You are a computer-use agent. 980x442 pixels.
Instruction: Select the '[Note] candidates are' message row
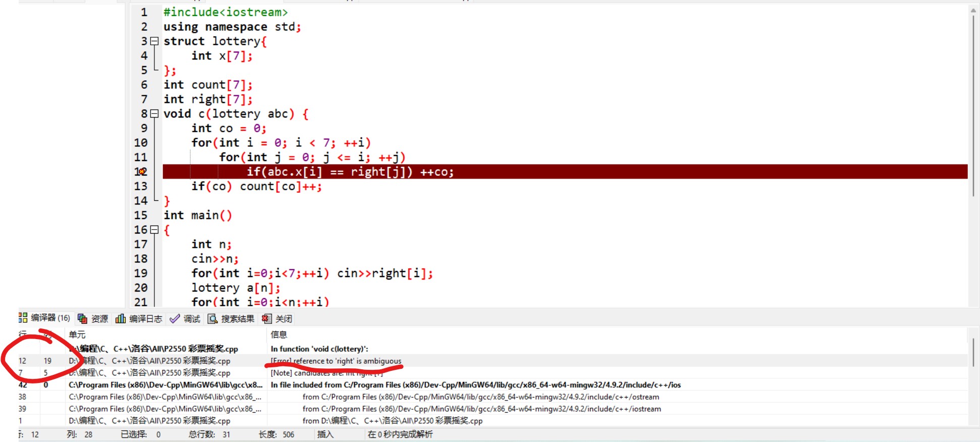click(493, 373)
